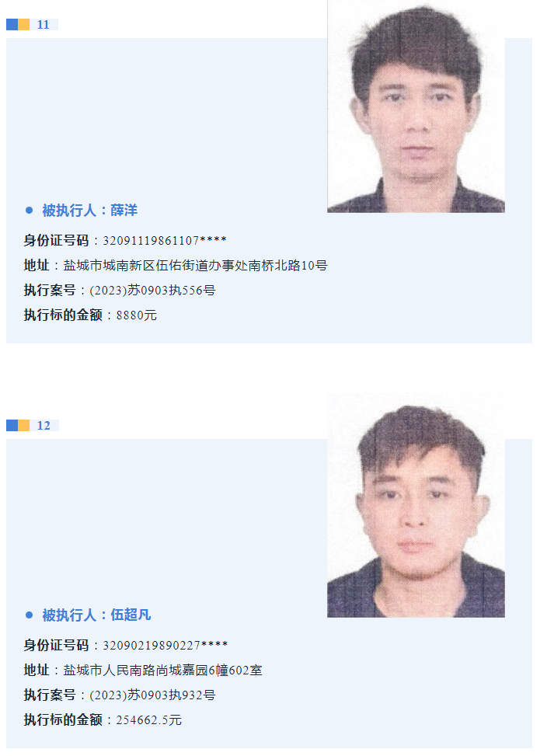Click the blue bullet before 被执行人：伍超凡
This screenshot has height=756, width=540.
pyautogui.click(x=29, y=615)
